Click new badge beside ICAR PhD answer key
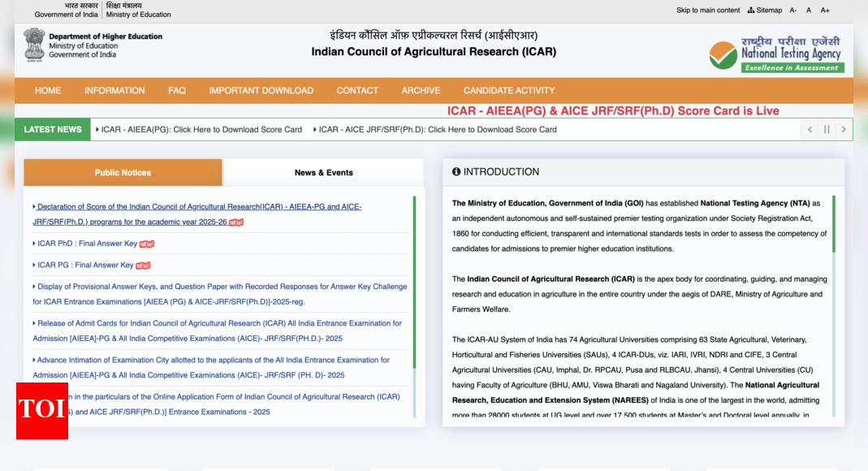Image resolution: width=868 pixels, height=471 pixels. point(147,244)
